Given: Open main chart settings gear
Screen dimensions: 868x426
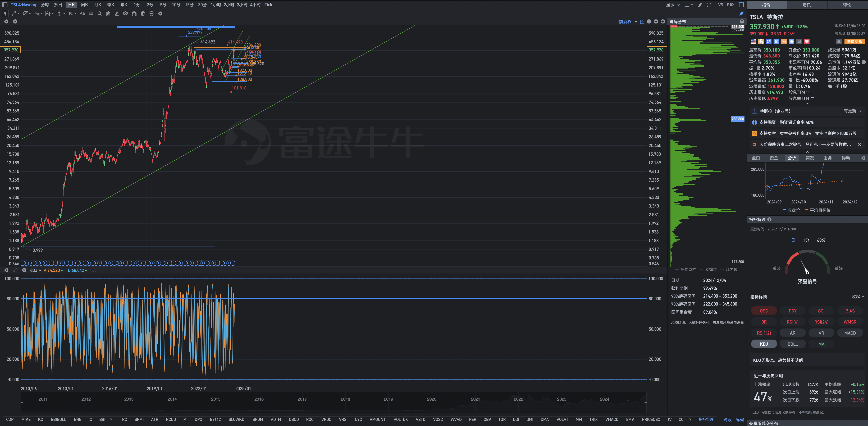Looking at the screenshot, I should coord(6,22).
